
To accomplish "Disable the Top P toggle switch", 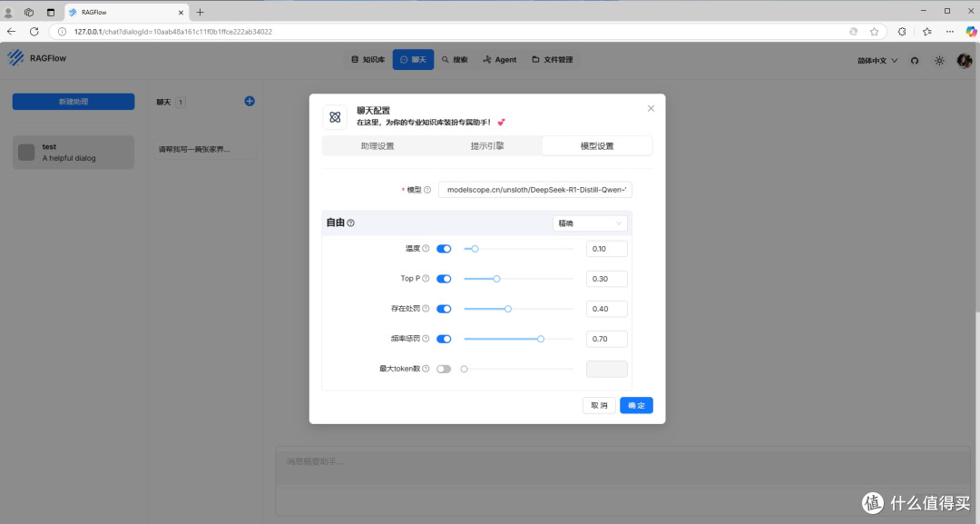I will (x=444, y=278).
